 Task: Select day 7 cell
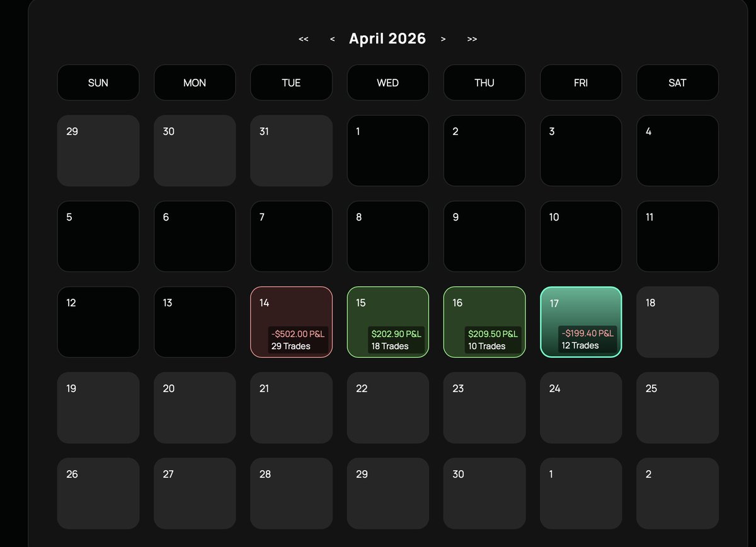pos(291,236)
